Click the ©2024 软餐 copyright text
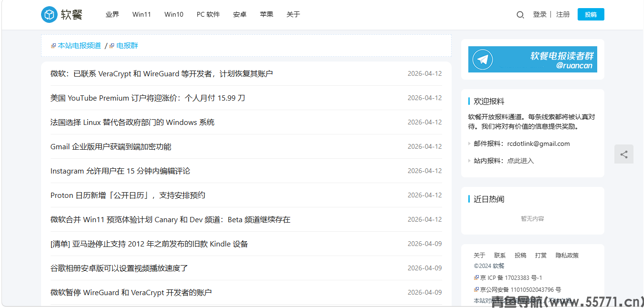This screenshot has width=644, height=308. point(489,266)
